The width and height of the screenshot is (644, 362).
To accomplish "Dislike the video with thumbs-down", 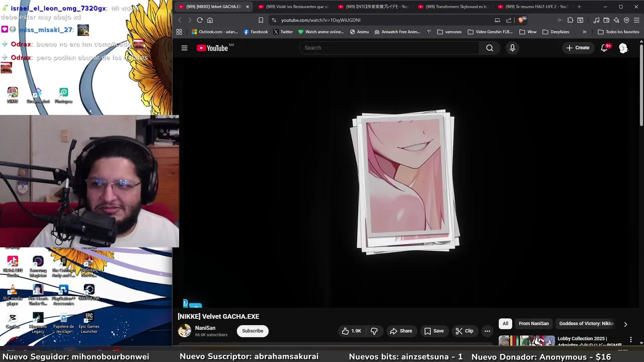I will (374, 331).
